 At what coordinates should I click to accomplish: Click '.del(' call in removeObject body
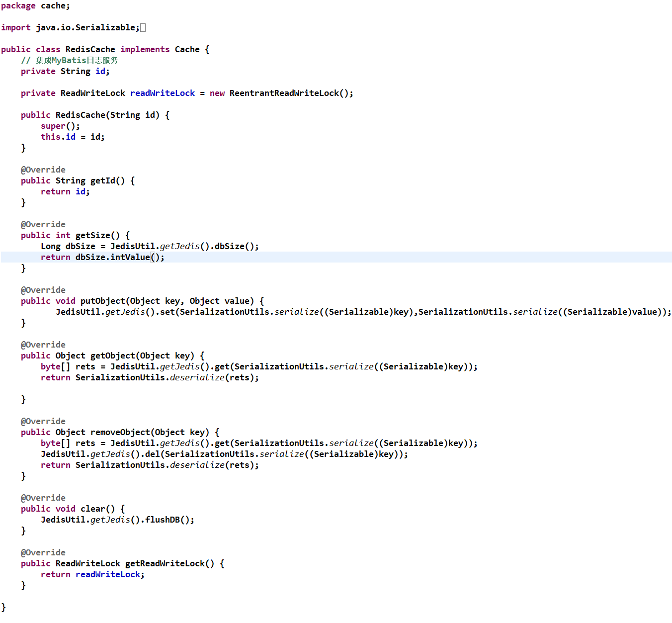152,454
